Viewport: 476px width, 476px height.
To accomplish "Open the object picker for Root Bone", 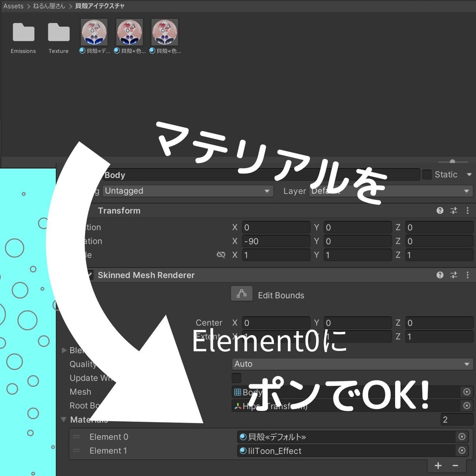I will pyautogui.click(x=467, y=406).
